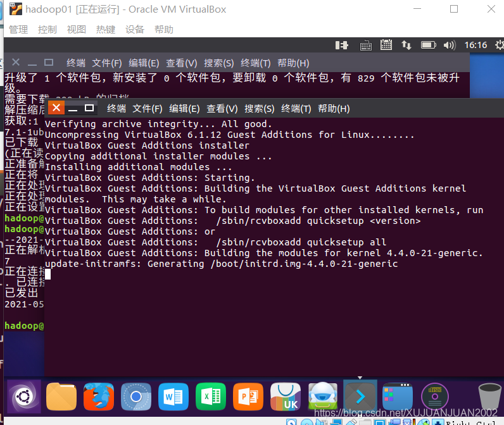Launch Chromium browser from the dock
Image resolution: width=504 pixels, height=425 pixels.
136,397
